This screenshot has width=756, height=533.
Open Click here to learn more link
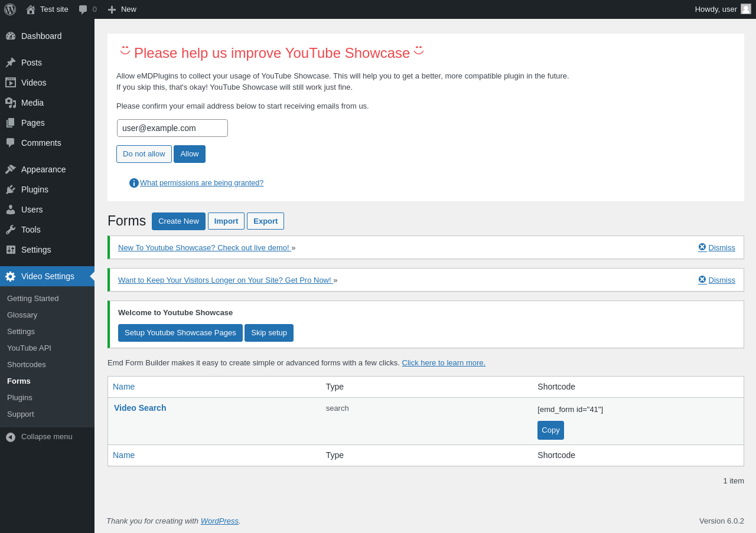[444, 363]
